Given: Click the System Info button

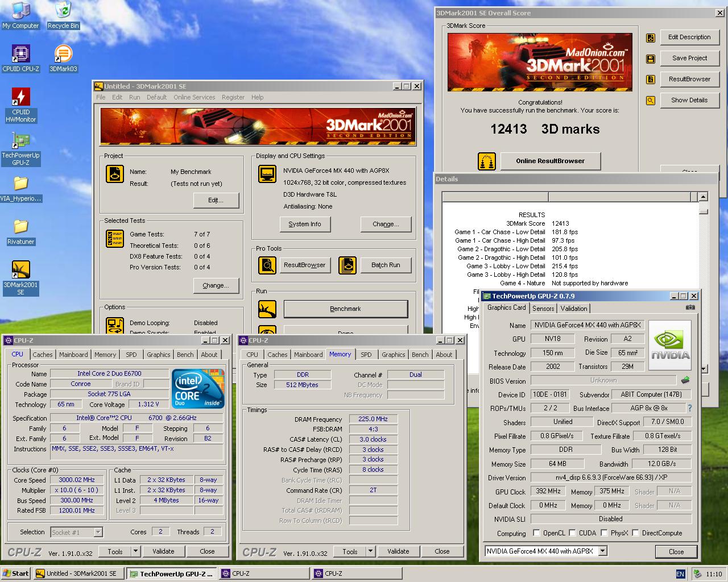Looking at the screenshot, I should pos(305,225).
